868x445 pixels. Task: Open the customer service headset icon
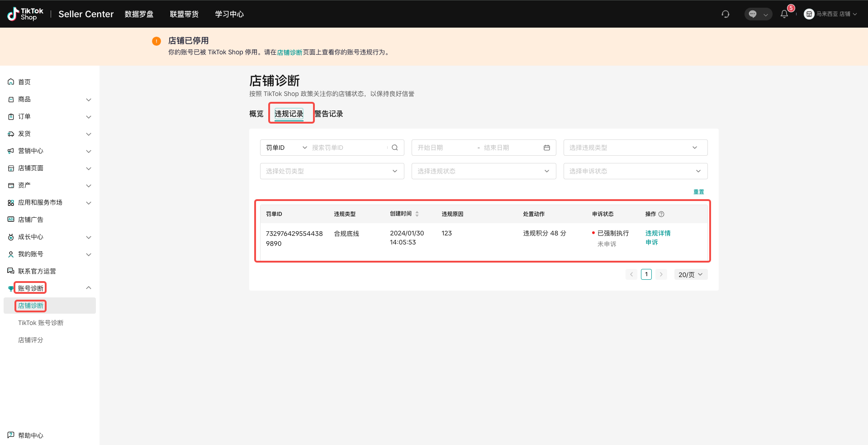click(x=726, y=14)
